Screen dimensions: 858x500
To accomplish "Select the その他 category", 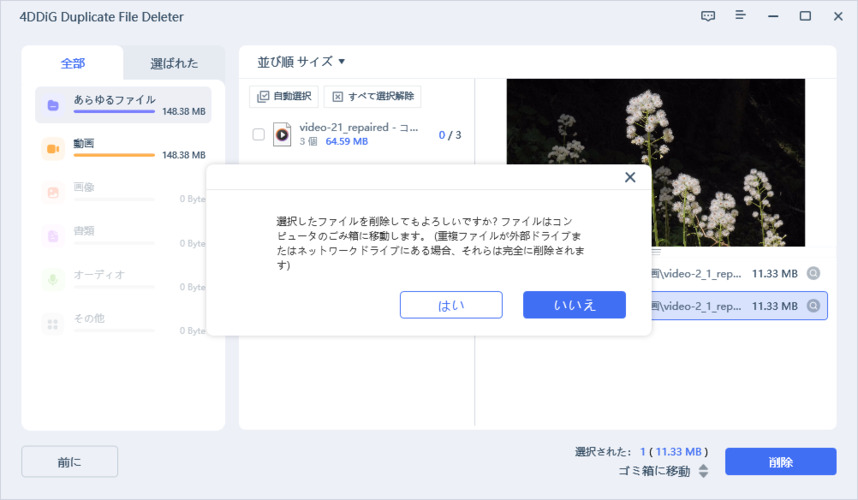I will tap(123, 324).
